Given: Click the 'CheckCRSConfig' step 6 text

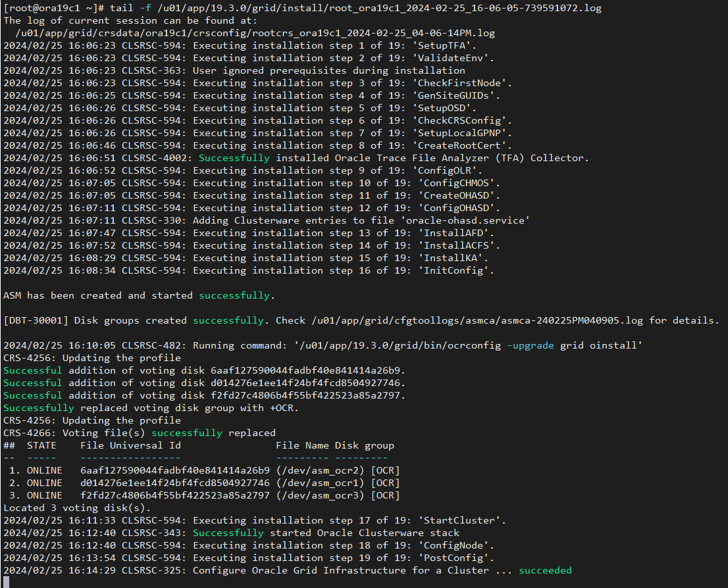Looking at the screenshot, I should pos(459,121).
